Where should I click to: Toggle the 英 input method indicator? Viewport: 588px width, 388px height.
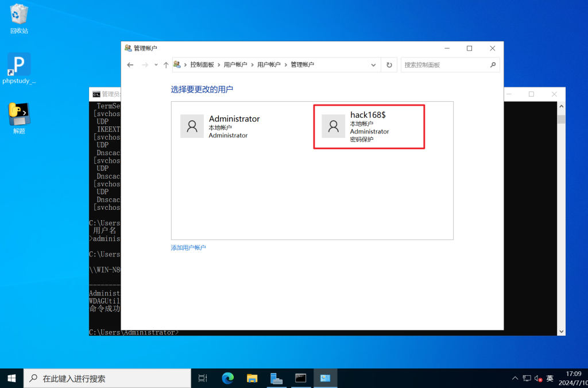pos(550,378)
